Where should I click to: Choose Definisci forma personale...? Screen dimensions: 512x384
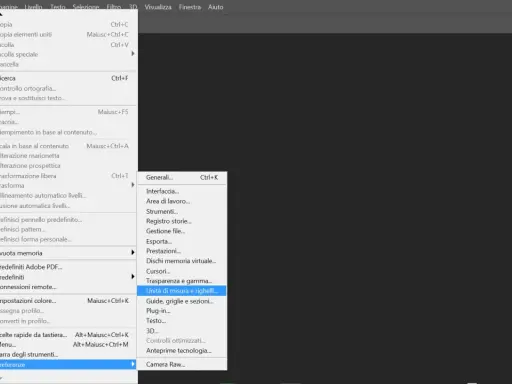[x=68, y=239]
